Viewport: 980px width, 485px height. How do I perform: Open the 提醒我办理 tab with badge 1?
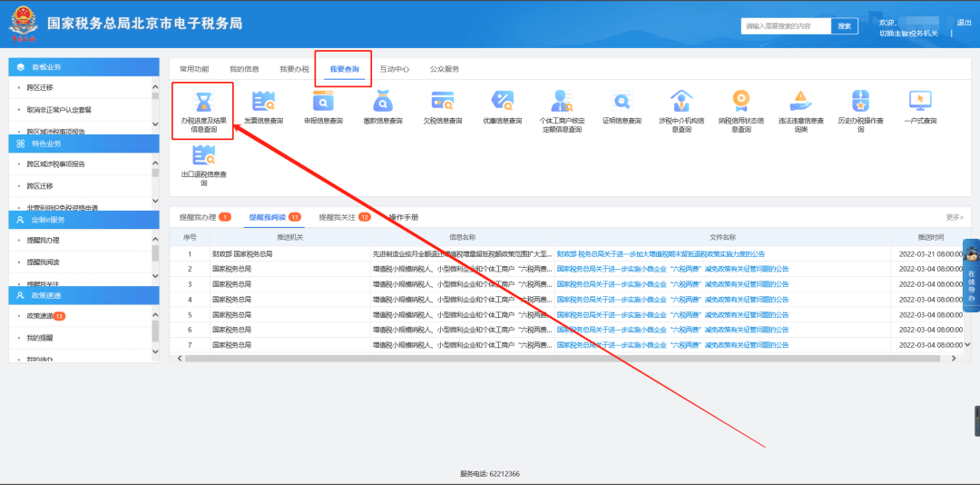pos(205,217)
